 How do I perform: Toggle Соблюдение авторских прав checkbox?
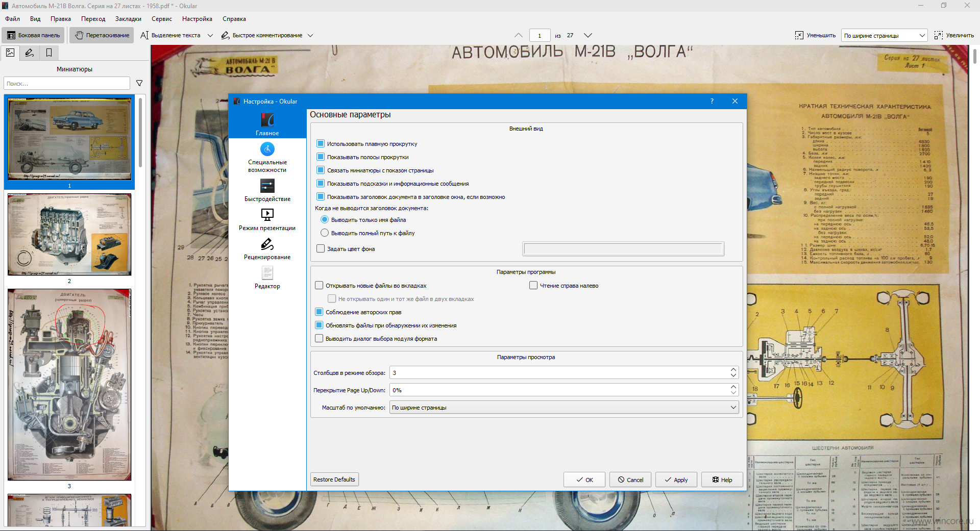pyautogui.click(x=319, y=312)
